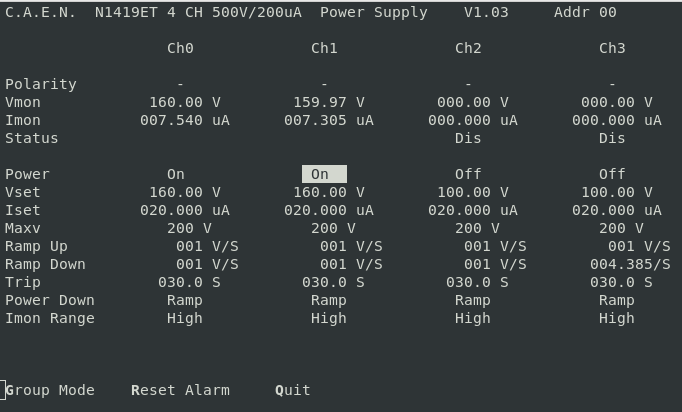Toggle Ch1 Imon Range High setting

click(x=329, y=318)
